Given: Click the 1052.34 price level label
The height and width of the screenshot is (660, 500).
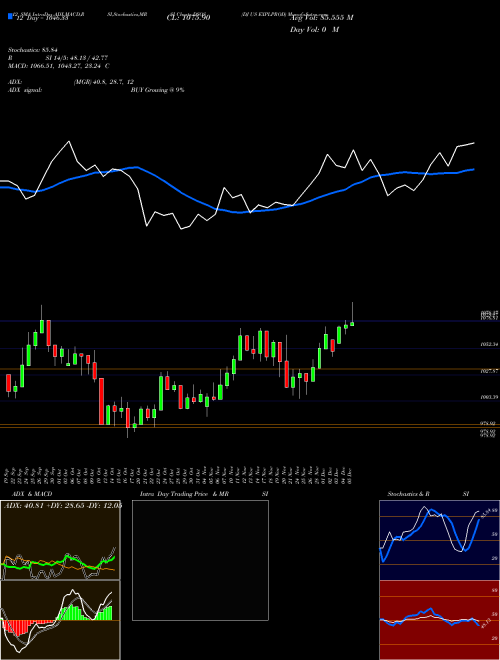Looking at the screenshot, I should (490, 345).
